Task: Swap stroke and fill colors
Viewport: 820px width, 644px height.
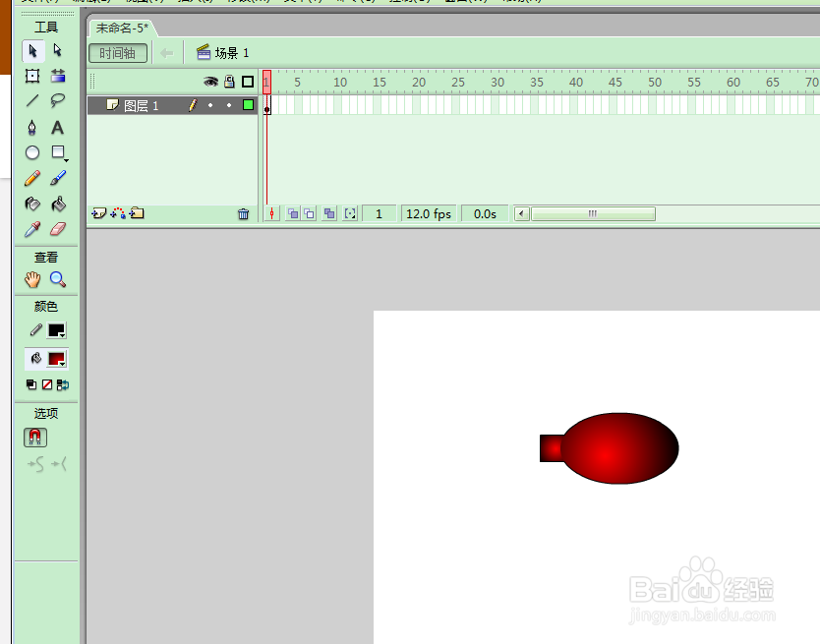Action: pos(63,385)
